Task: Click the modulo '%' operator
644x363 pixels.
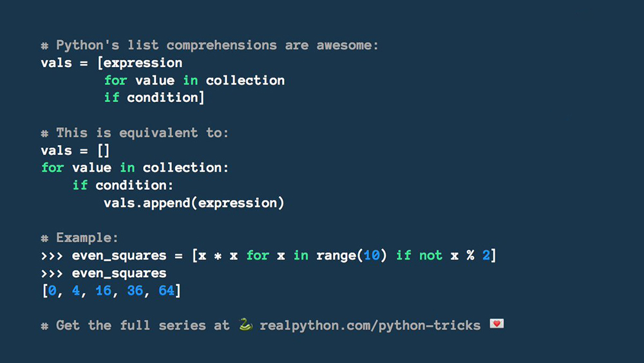Action: (x=470, y=255)
